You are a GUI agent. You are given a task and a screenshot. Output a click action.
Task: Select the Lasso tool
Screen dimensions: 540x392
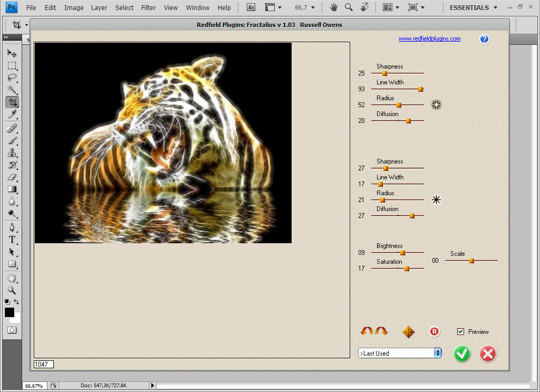(12, 78)
